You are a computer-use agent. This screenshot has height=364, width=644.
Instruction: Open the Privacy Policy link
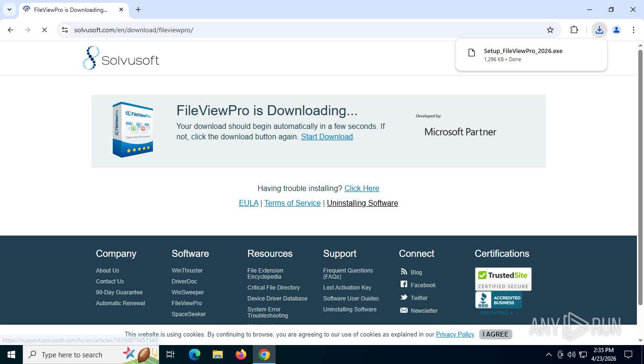pos(455,334)
